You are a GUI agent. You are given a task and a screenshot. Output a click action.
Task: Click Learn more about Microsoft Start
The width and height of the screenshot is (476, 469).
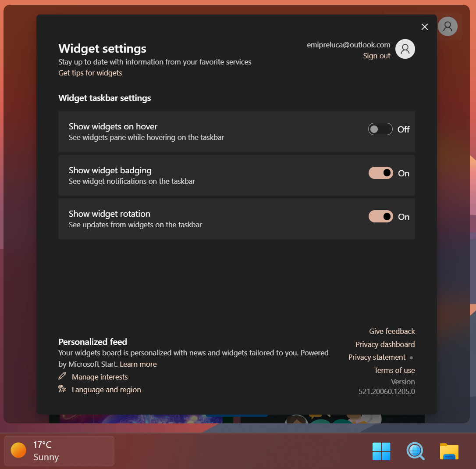click(x=138, y=364)
